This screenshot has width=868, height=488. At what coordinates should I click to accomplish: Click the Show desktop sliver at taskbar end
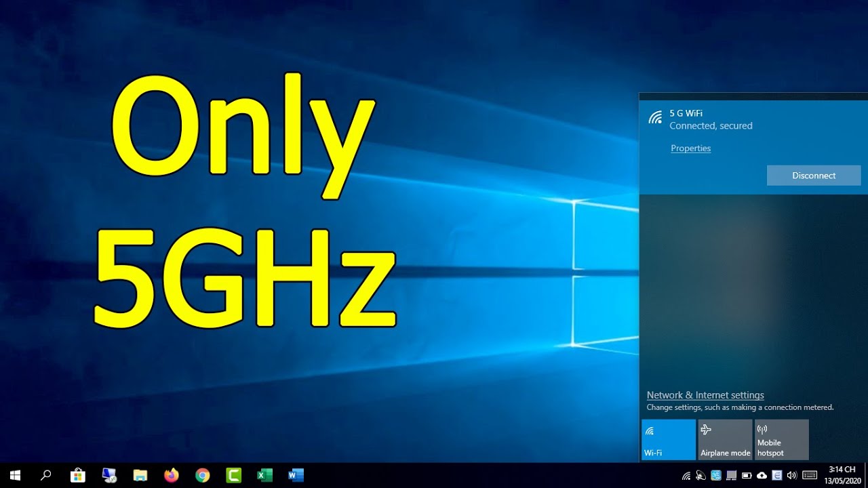click(866, 475)
